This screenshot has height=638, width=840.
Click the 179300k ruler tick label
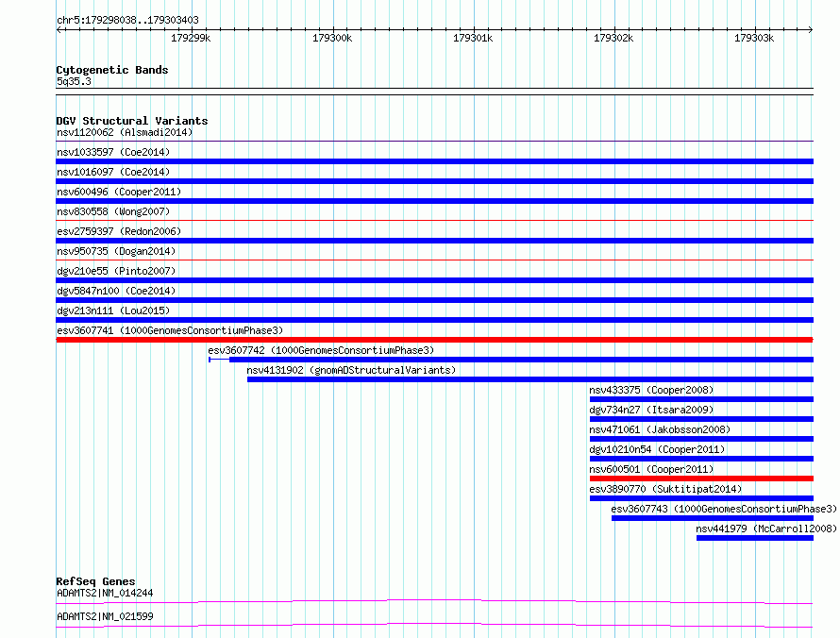click(x=332, y=38)
